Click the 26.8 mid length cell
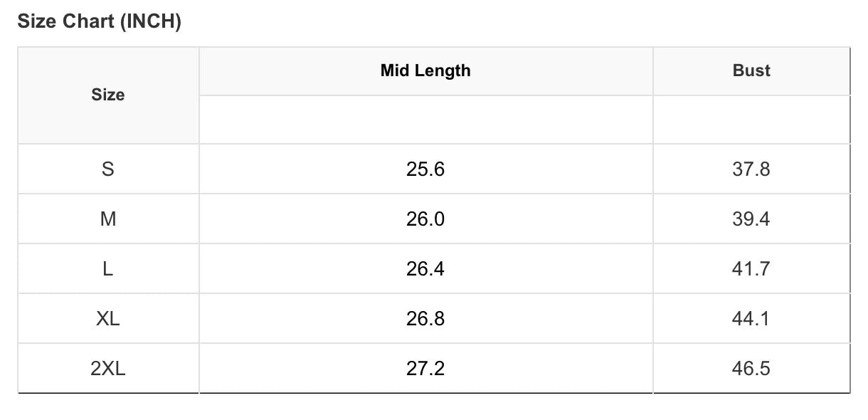Screen dimensions: 868x420 coord(425,319)
